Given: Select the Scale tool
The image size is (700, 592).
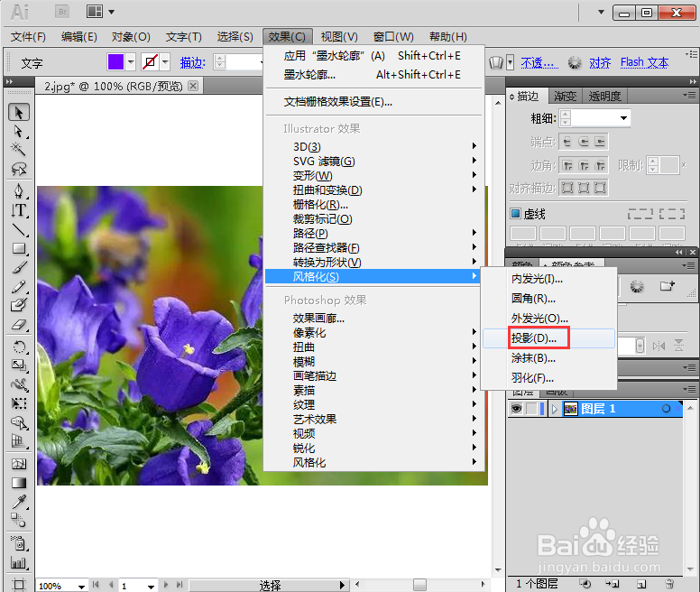Looking at the screenshot, I should pyautogui.click(x=19, y=365).
